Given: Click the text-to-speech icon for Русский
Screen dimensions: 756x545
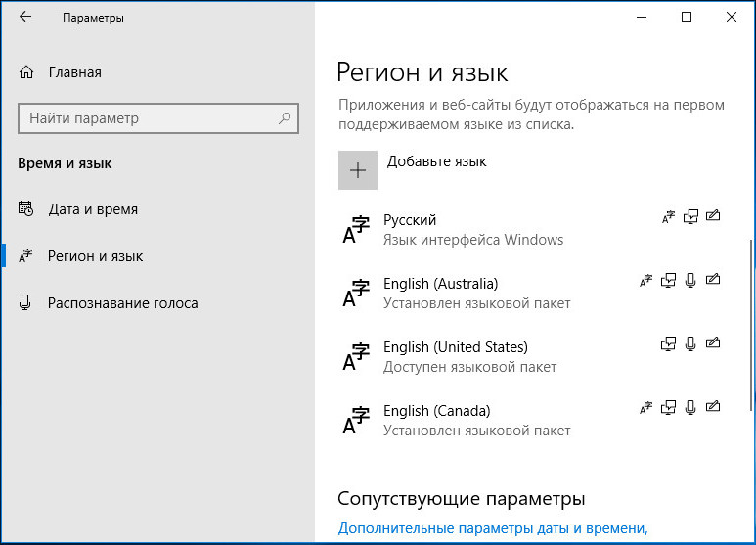Looking at the screenshot, I should (690, 216).
